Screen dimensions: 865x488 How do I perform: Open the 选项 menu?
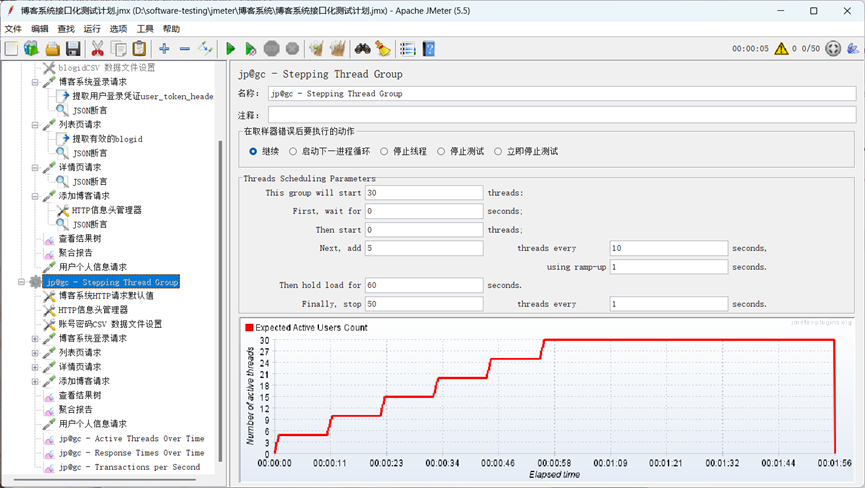pyautogui.click(x=119, y=29)
